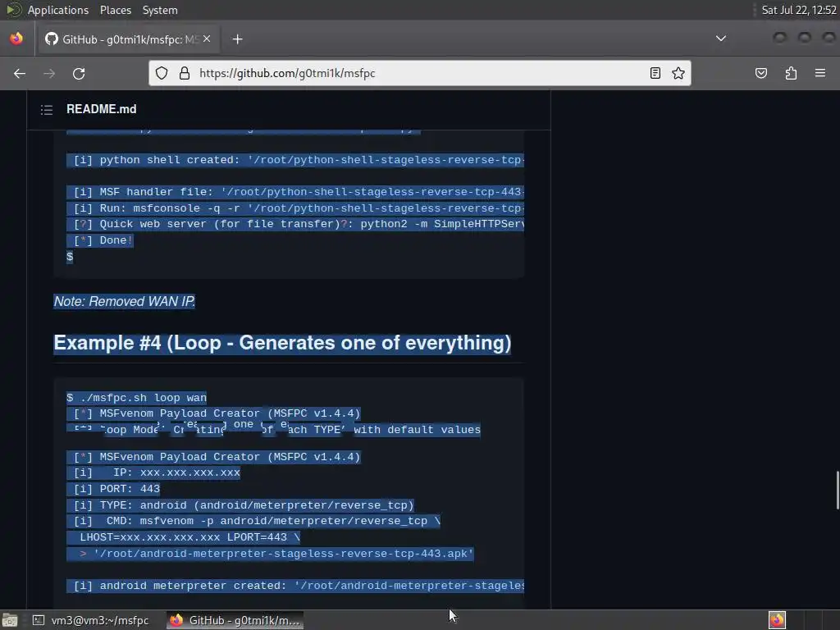840x630 pixels.
Task: Click the README.md header label
Action: pyautogui.click(x=101, y=109)
